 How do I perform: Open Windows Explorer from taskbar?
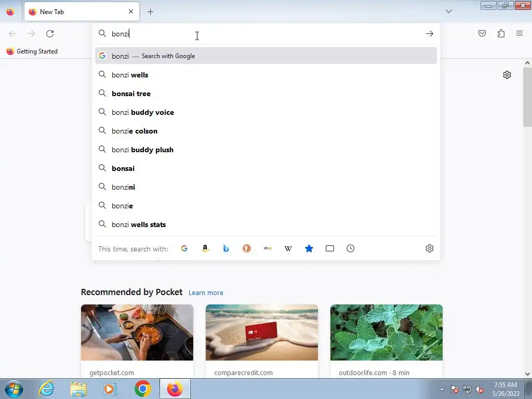pyautogui.click(x=78, y=389)
